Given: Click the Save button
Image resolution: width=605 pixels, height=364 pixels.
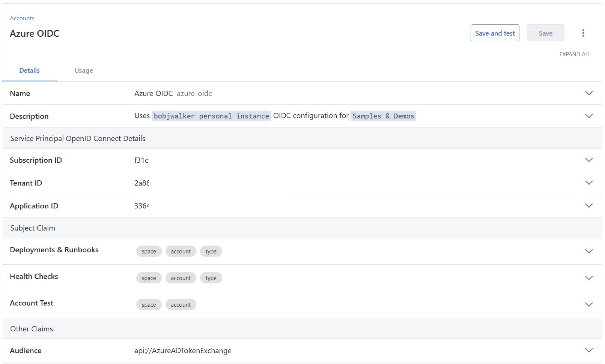Looking at the screenshot, I should click(545, 33).
